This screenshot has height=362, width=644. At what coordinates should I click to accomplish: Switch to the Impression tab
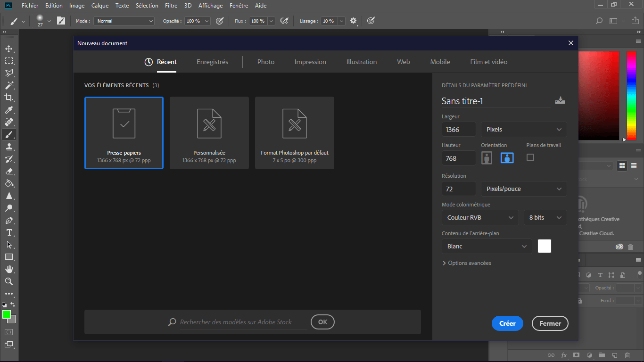[x=310, y=62]
